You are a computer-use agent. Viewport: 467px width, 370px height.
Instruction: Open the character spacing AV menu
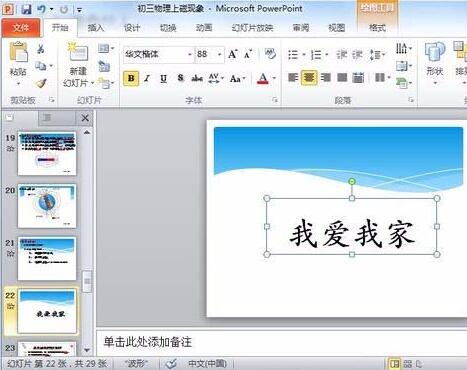(x=215, y=78)
